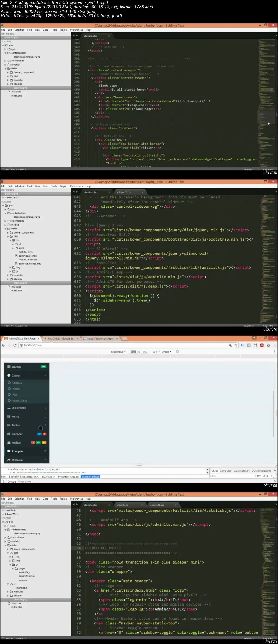Expand the Forms menu chevron
The height and width of the screenshot is (644, 278).
coord(45,416)
